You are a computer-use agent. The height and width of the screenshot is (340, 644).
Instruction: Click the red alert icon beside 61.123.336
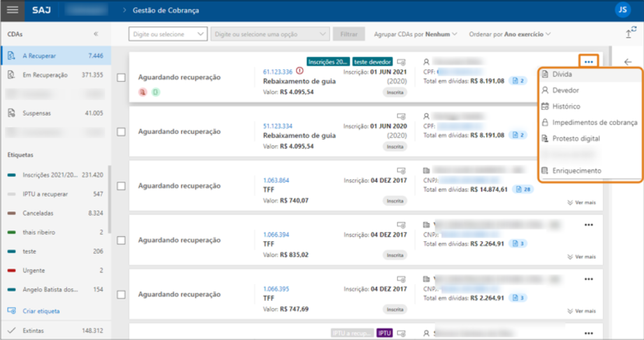coord(300,71)
